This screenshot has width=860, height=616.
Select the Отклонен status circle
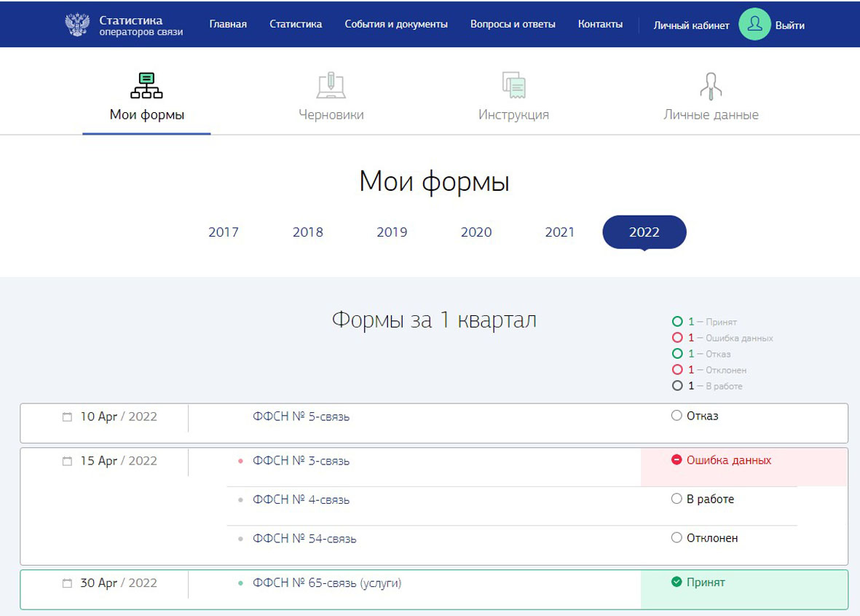point(676,538)
